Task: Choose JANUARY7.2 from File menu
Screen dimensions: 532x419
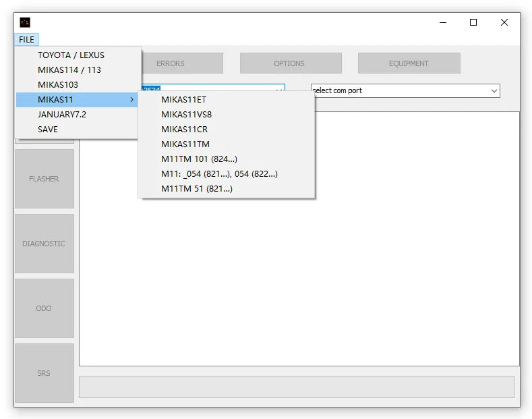Action: 62,115
